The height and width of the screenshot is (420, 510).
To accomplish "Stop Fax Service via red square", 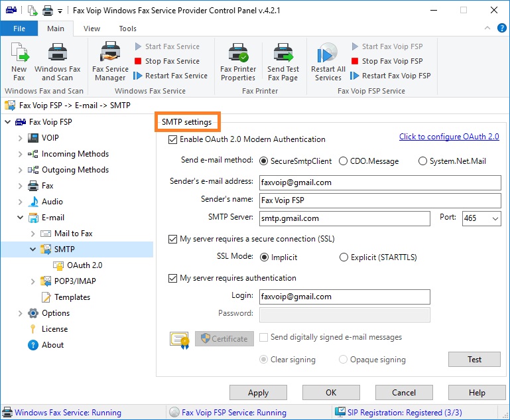I will tap(138, 61).
